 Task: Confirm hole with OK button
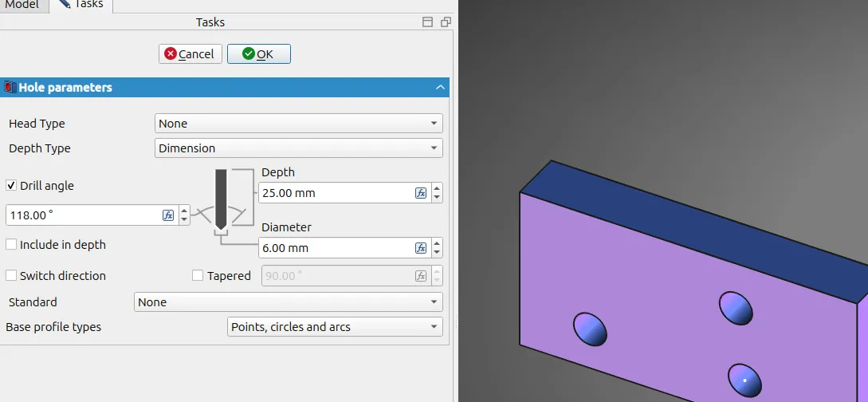point(258,53)
